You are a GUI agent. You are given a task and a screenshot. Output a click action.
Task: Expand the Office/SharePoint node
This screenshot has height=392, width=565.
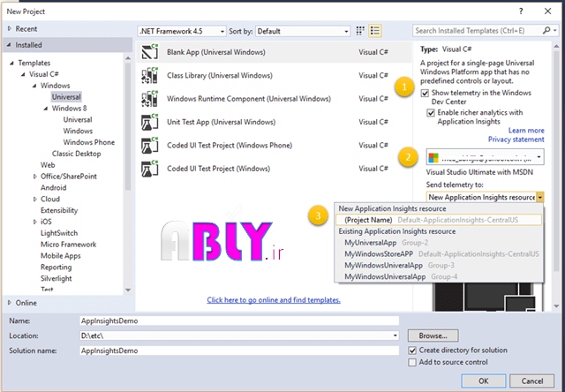[35, 177]
